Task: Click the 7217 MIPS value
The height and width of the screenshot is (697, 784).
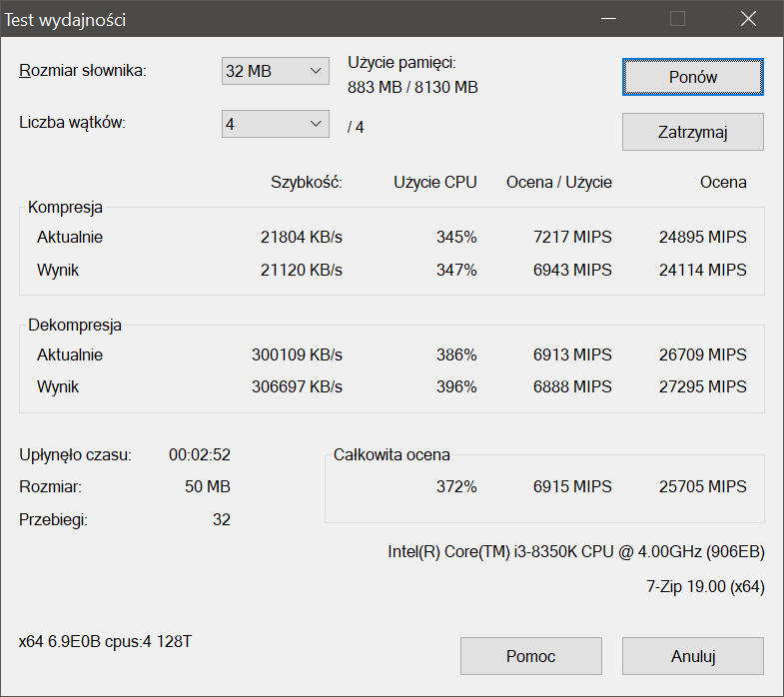Action: 572,237
